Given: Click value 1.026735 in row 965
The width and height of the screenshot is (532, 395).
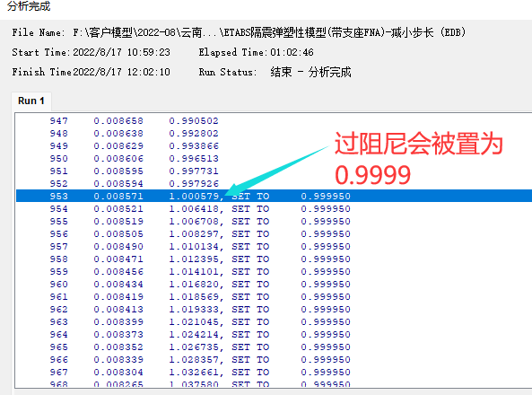Looking at the screenshot, I should tap(194, 347).
